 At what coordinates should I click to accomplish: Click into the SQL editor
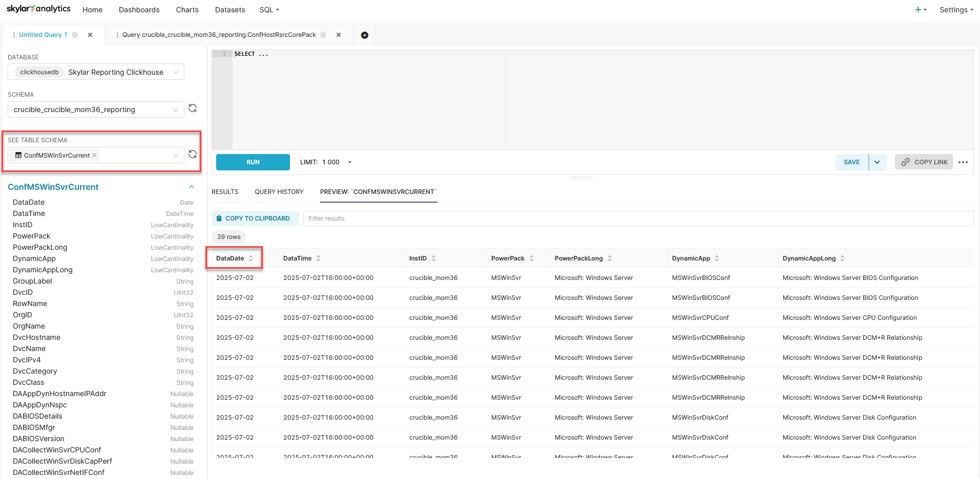(603, 100)
